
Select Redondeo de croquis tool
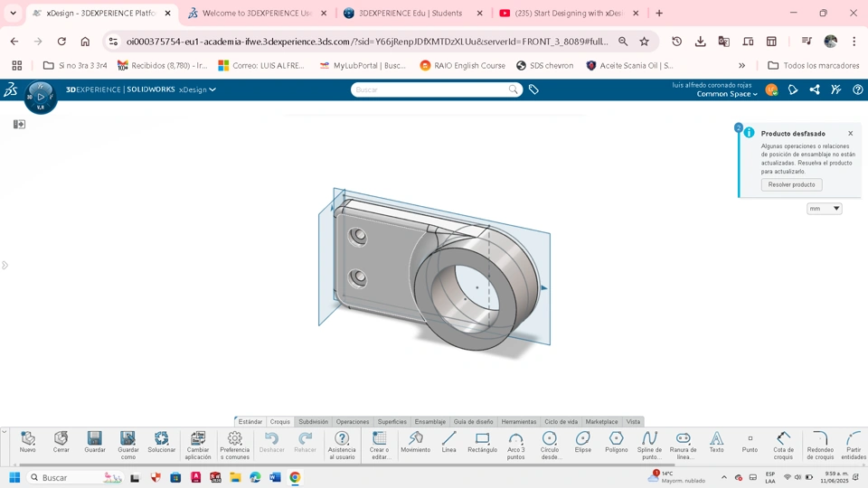(x=820, y=439)
